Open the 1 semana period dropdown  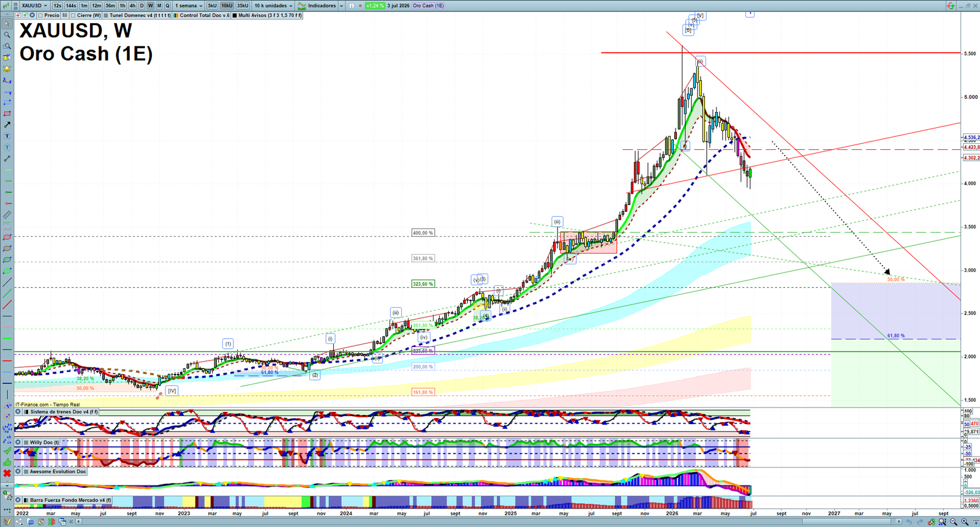189,6
